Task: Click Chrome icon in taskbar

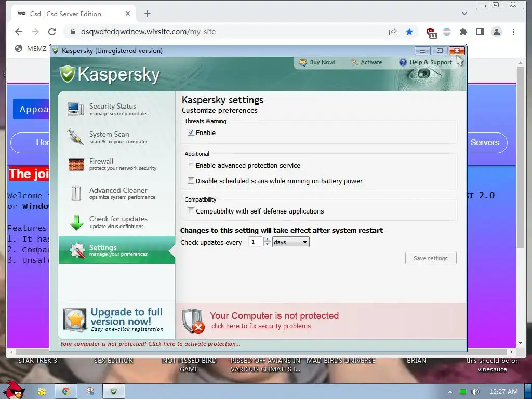Action: click(x=65, y=391)
